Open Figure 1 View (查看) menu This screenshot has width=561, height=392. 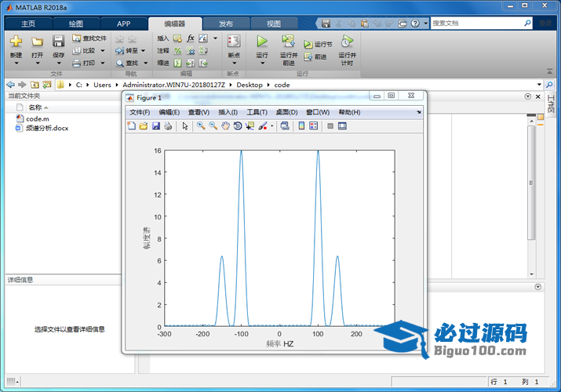pyautogui.click(x=199, y=112)
